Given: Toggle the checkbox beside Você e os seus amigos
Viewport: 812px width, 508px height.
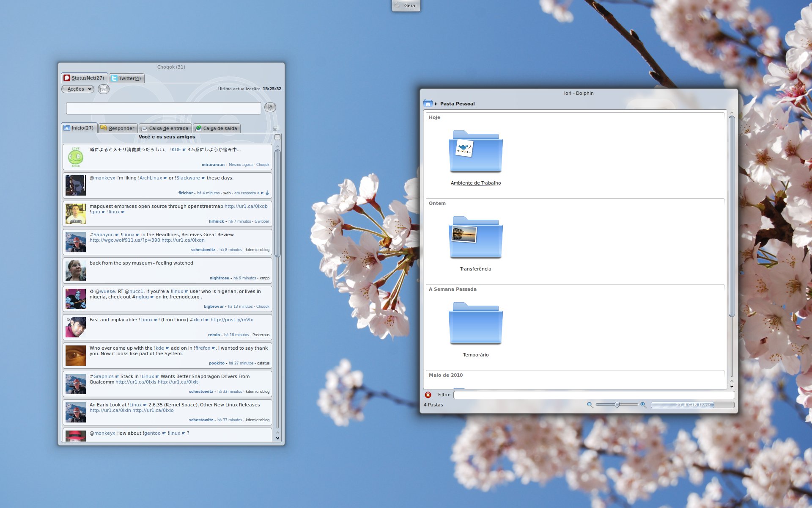Looking at the screenshot, I should (x=277, y=137).
